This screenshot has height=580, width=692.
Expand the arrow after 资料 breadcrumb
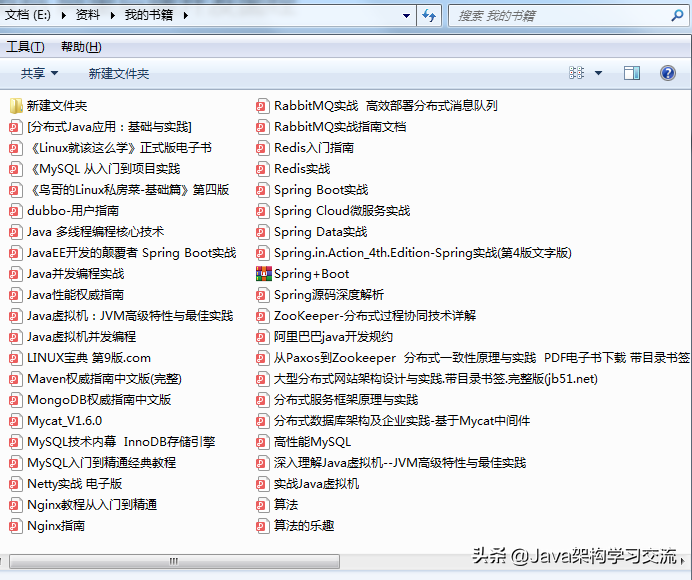[113, 15]
